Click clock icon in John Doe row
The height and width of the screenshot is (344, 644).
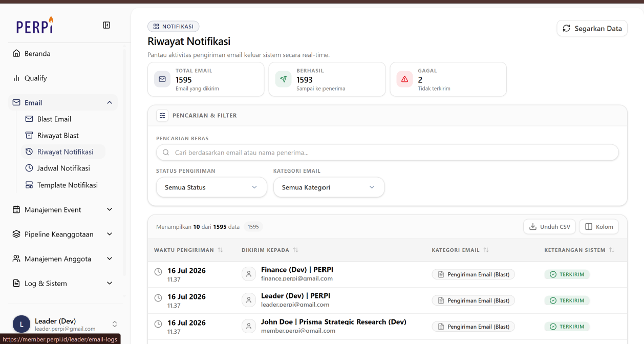[158, 324]
